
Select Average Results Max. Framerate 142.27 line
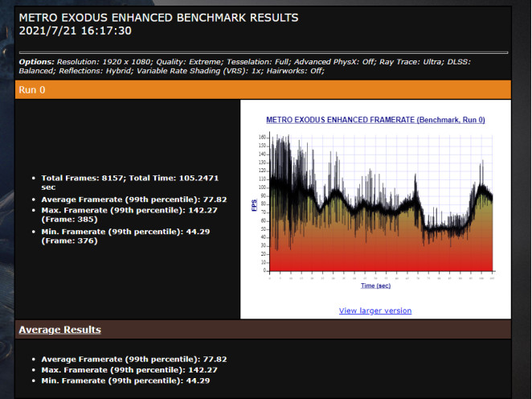click(129, 370)
